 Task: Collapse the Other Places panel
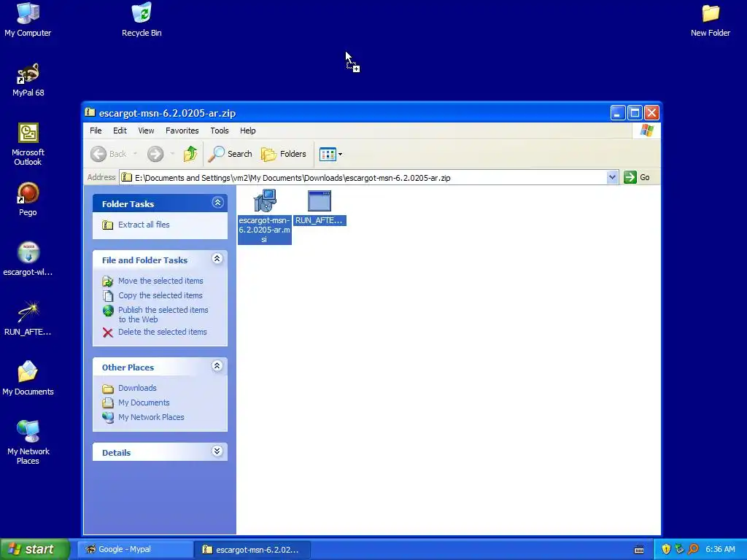[217, 366]
